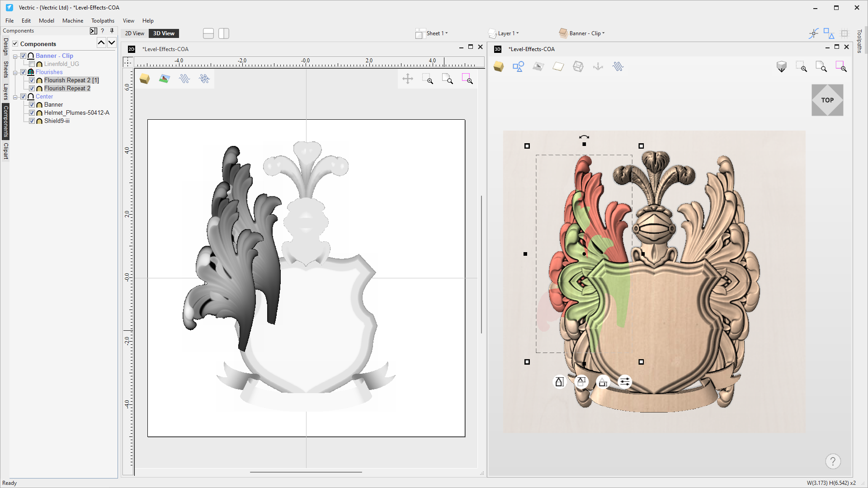Select the Top view orientation button
This screenshot has height=488, width=868.
coord(828,99)
